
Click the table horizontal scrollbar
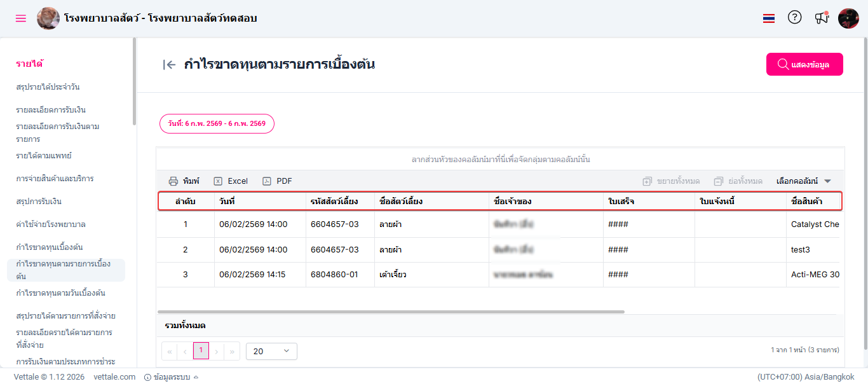coord(391,312)
